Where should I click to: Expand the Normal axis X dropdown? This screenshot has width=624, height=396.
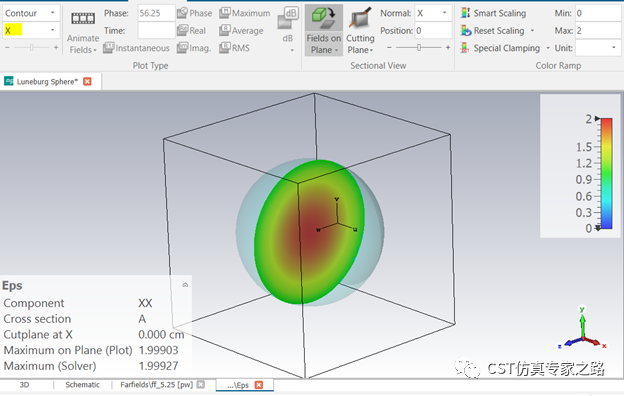(433, 13)
